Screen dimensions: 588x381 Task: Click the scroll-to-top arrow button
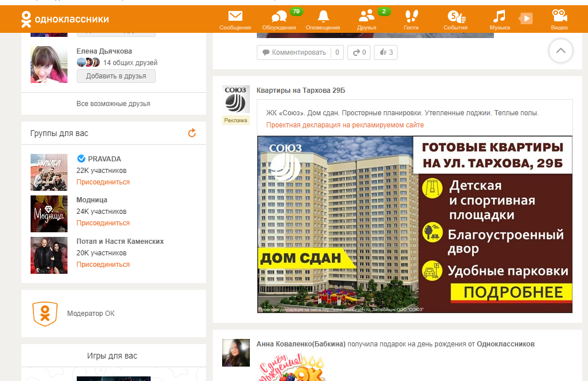(x=561, y=51)
